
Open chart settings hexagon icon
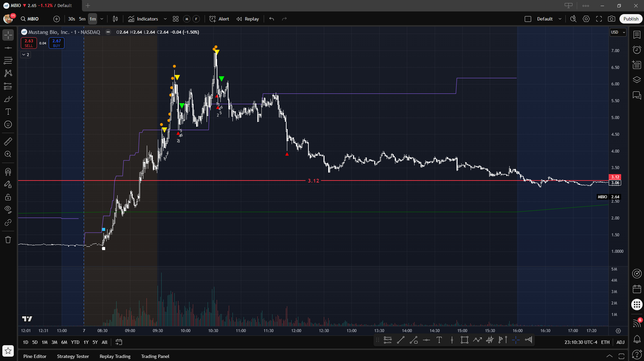tap(586, 19)
